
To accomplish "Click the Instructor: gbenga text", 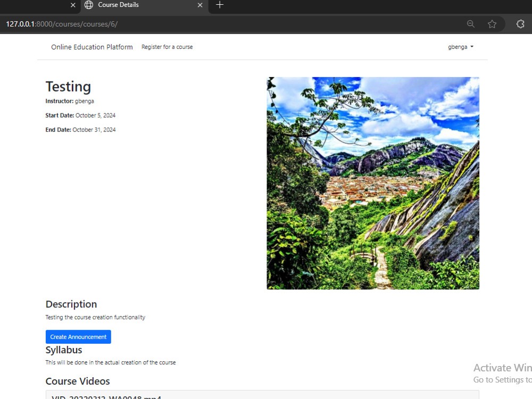I will (70, 101).
